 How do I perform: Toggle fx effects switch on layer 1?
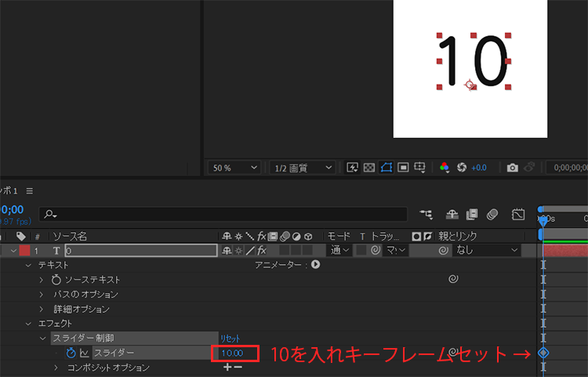coord(262,250)
